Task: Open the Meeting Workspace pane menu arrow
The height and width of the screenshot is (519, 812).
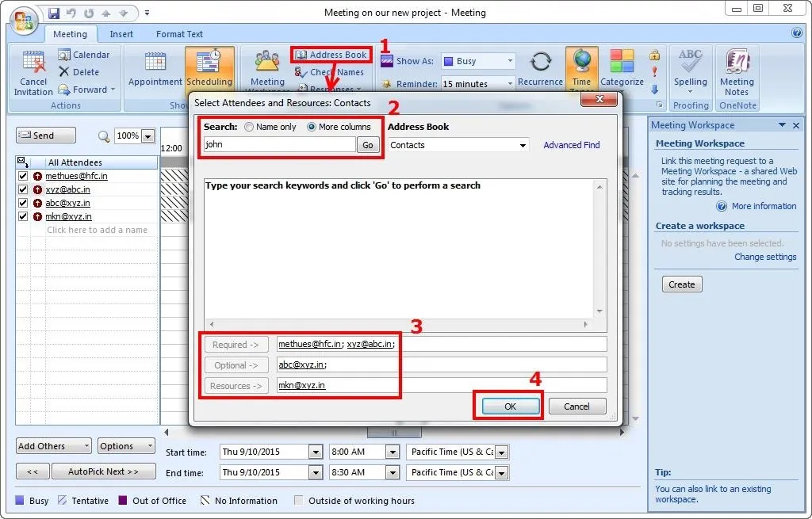Action: coord(782,125)
